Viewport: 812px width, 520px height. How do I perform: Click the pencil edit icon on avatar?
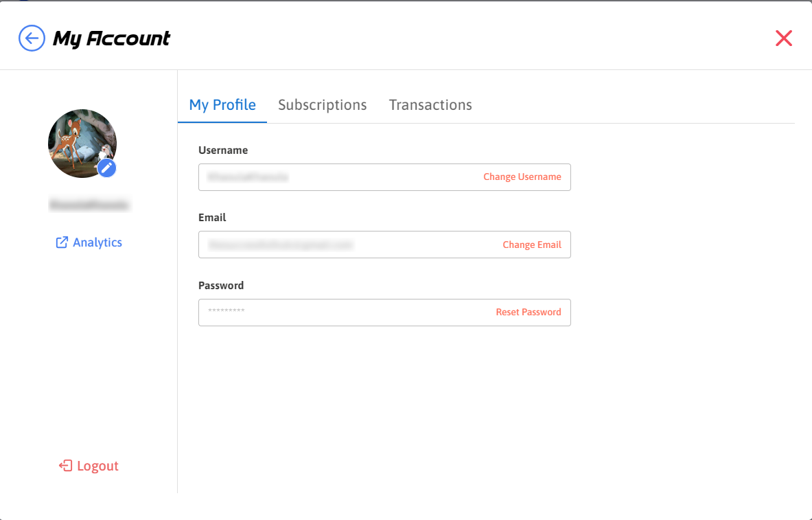[x=106, y=168]
